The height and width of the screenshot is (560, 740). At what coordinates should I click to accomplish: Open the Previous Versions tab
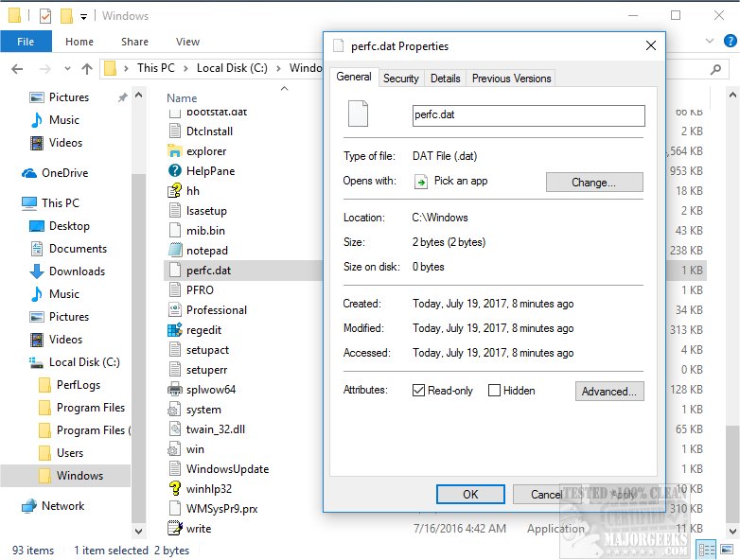point(511,79)
